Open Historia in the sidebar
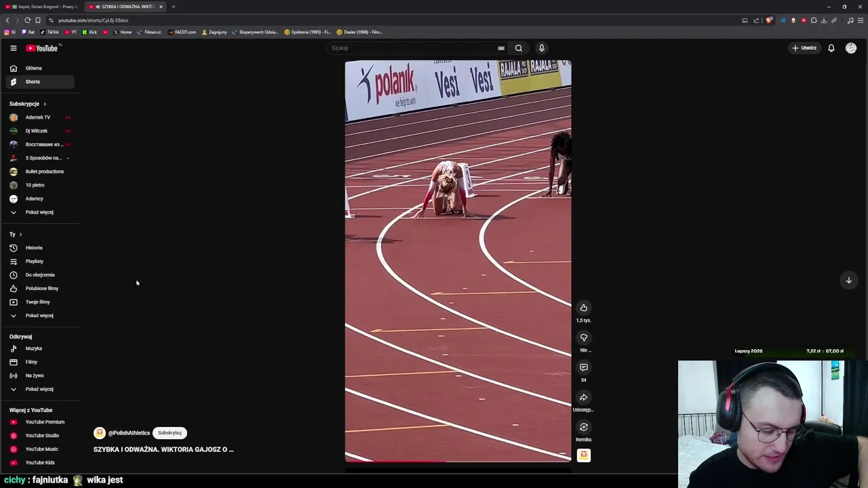This screenshot has height=488, width=868. (x=39, y=248)
